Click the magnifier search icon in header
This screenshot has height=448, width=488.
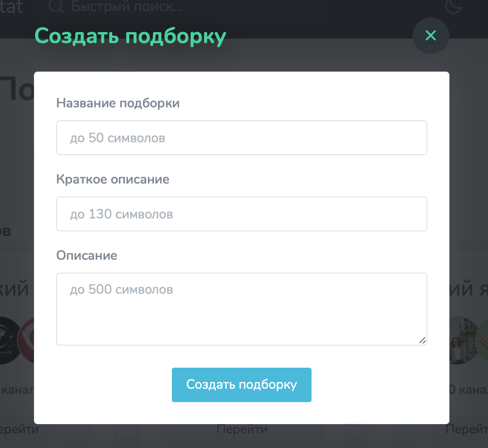pos(57,6)
